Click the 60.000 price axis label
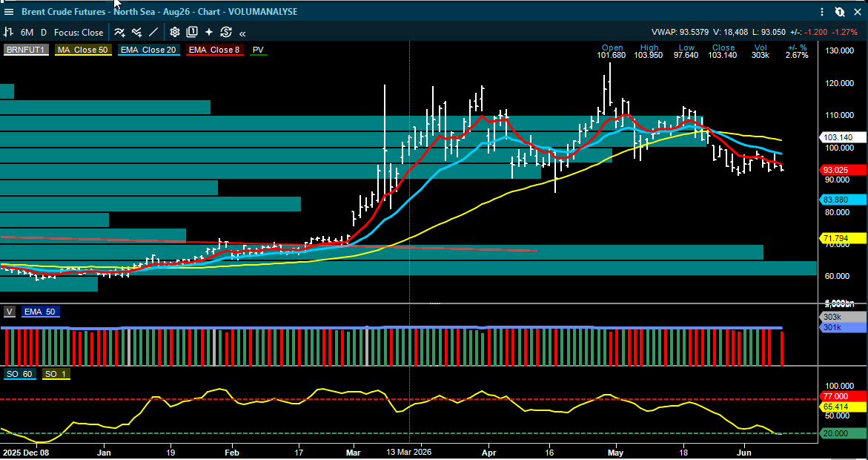The height and width of the screenshot is (460, 868). 838,276
